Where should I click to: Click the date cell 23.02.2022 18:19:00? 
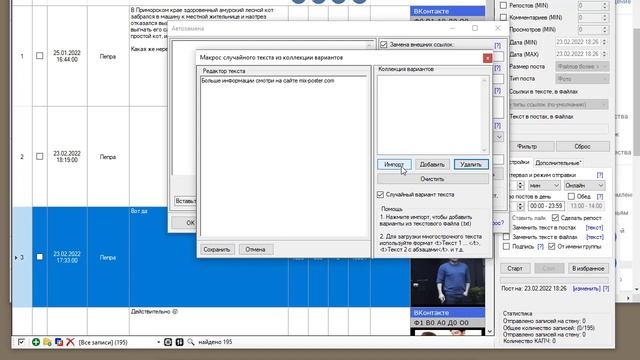(x=67, y=157)
